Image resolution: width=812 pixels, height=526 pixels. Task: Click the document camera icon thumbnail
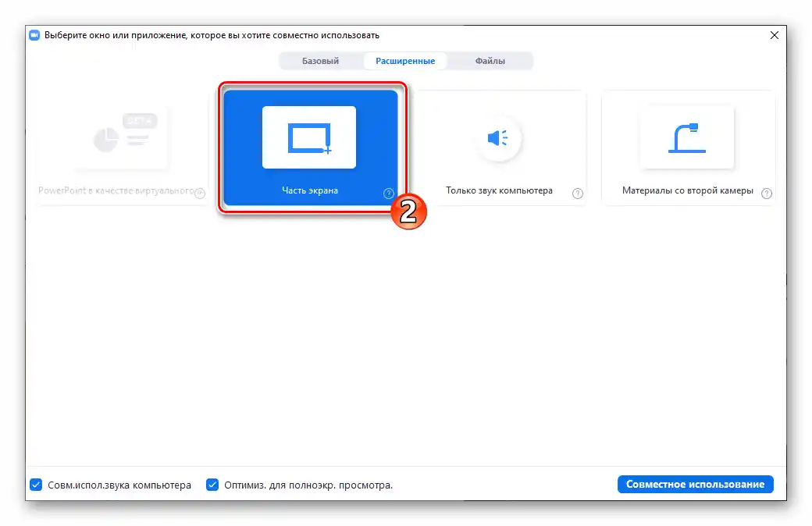click(687, 138)
